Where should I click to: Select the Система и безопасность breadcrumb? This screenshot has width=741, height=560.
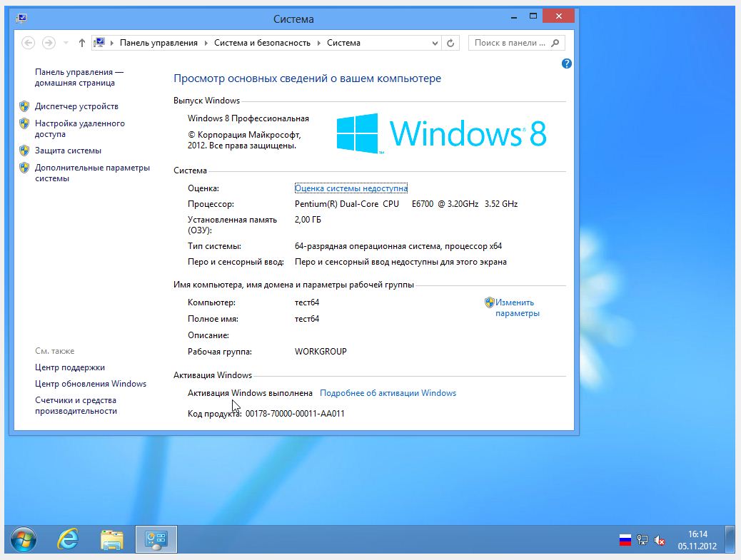point(262,43)
